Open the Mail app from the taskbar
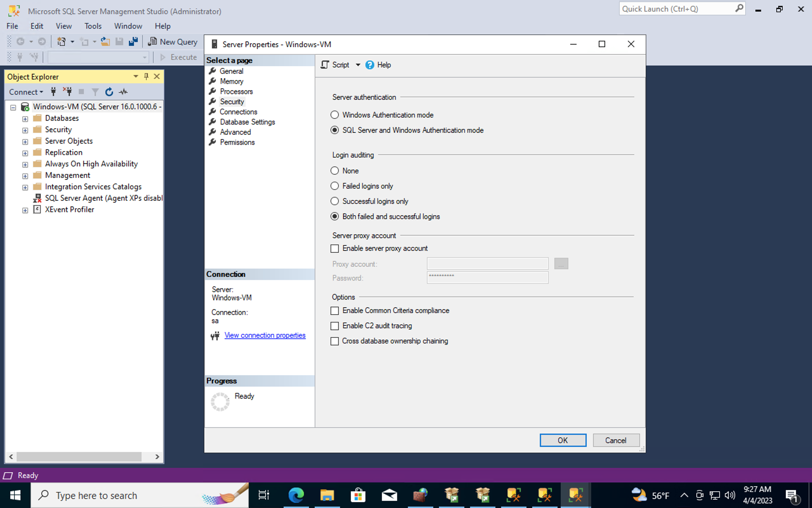The height and width of the screenshot is (508, 812). [x=389, y=495]
